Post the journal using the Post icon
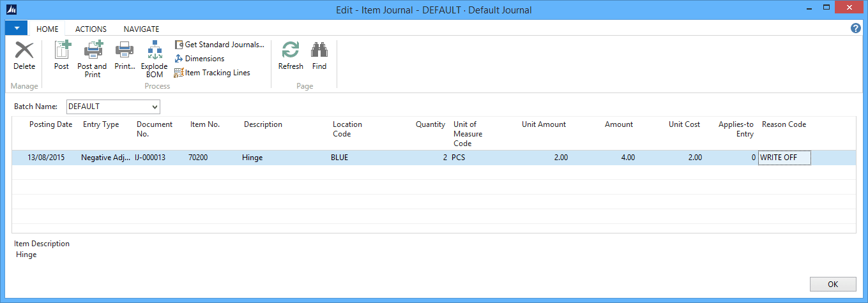Screen dimensions: 868x303 61,51
